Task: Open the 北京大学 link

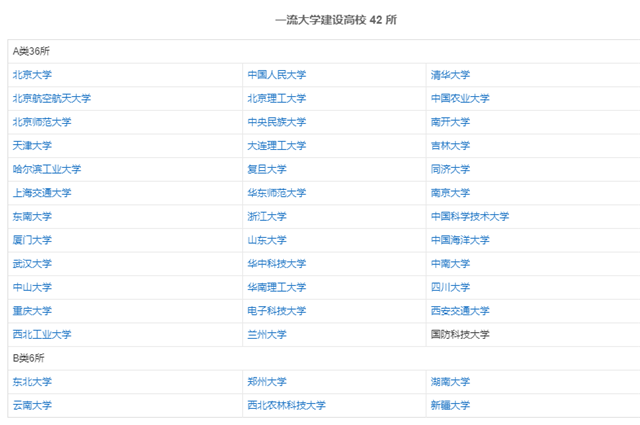Action: 32,75
